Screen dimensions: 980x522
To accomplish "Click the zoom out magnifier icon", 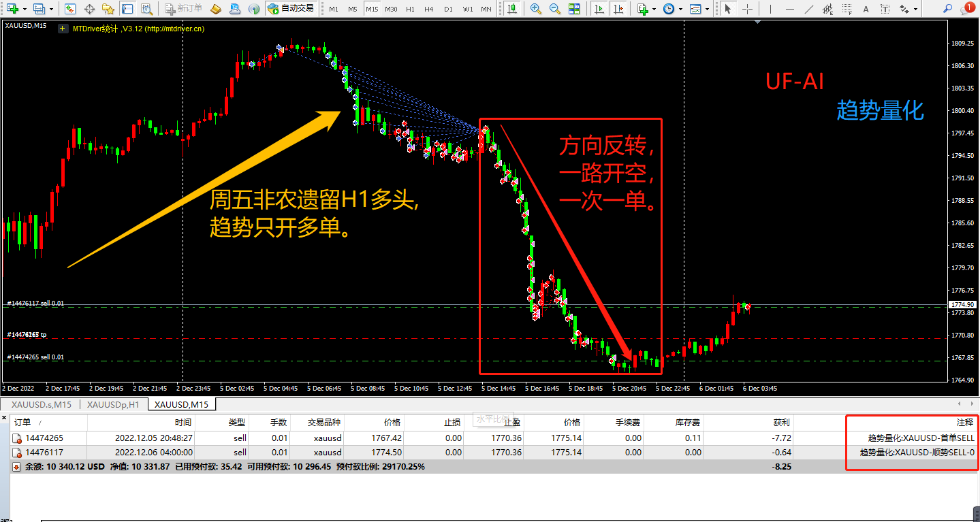I will (x=555, y=9).
